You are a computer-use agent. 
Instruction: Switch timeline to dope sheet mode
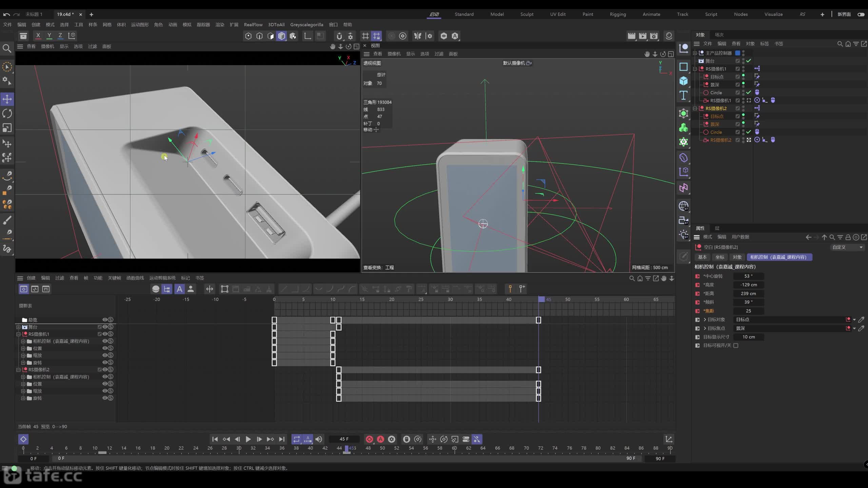pyautogui.click(x=23, y=289)
